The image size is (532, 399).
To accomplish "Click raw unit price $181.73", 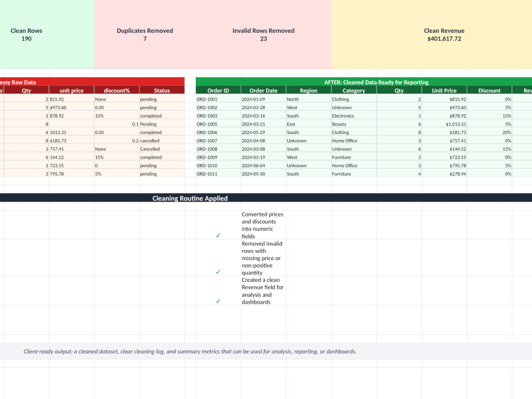I will (72, 140).
